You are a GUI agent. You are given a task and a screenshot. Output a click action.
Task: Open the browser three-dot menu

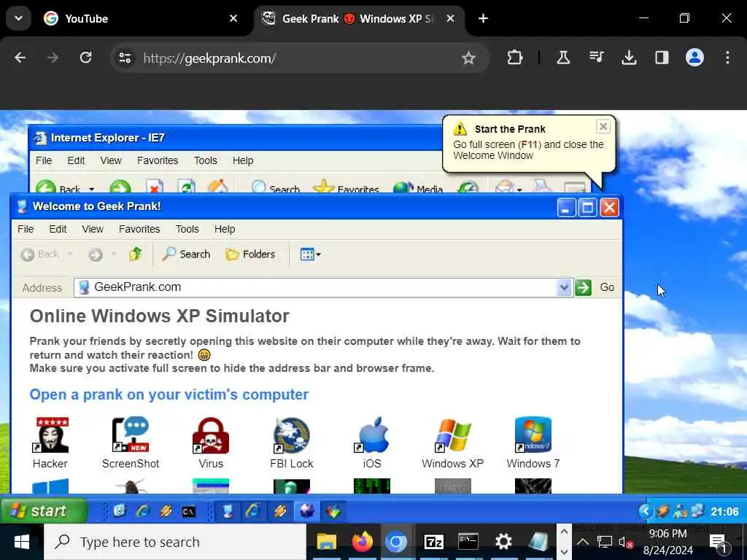727,58
